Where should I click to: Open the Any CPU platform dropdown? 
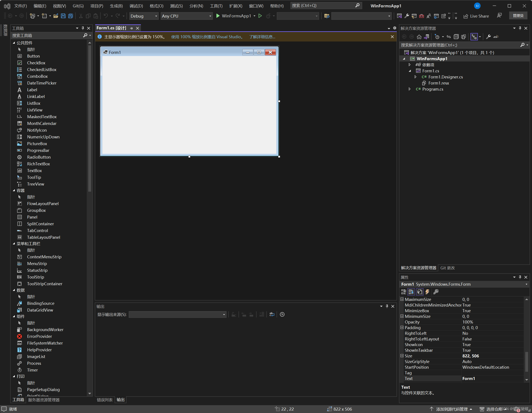pyautogui.click(x=186, y=16)
